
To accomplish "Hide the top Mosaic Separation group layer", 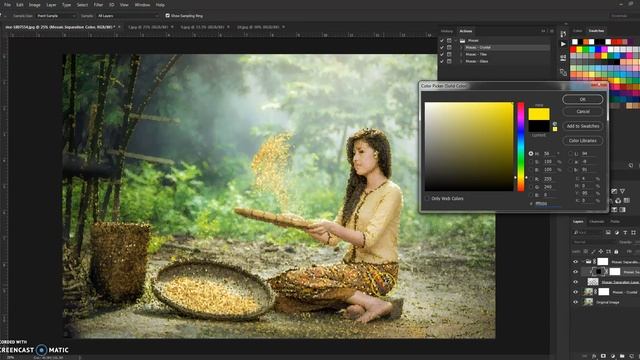I will pos(576,262).
